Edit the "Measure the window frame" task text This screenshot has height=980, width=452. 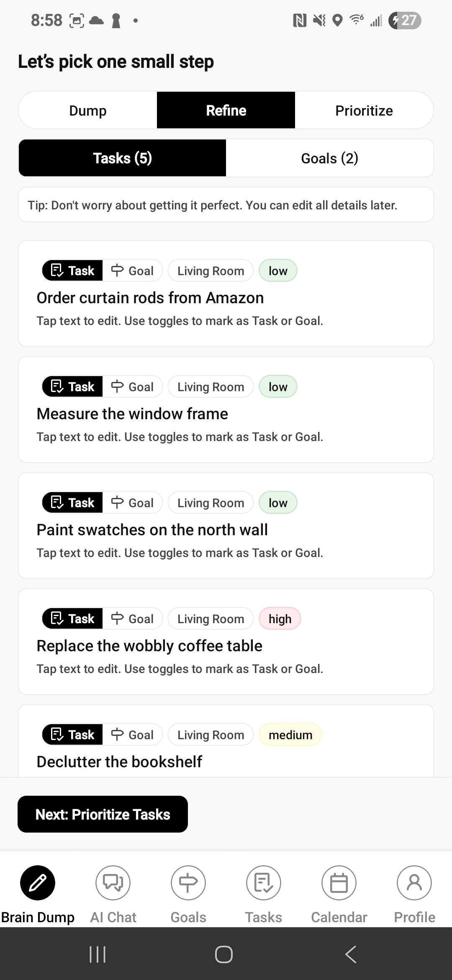(x=132, y=414)
